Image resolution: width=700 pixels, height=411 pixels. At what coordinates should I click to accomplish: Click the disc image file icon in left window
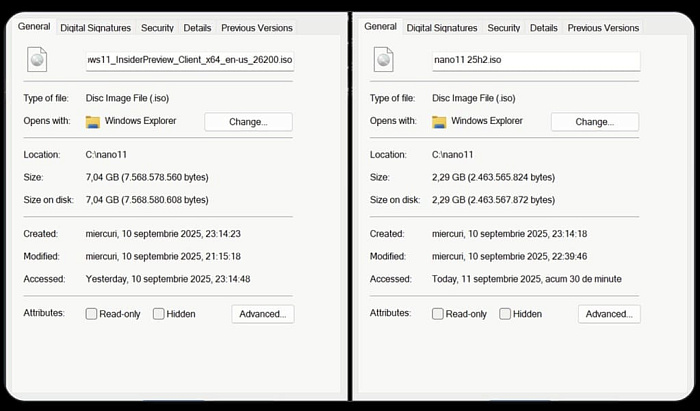[37, 59]
